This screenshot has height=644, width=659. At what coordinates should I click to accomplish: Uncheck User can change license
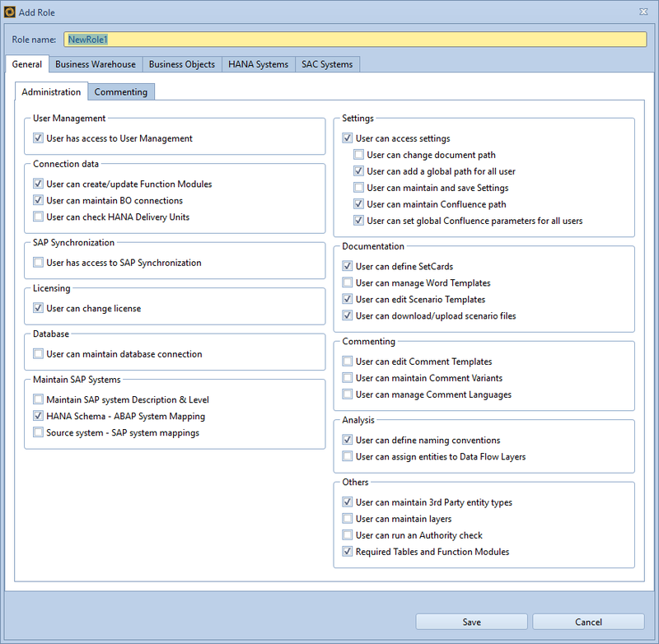coord(38,308)
